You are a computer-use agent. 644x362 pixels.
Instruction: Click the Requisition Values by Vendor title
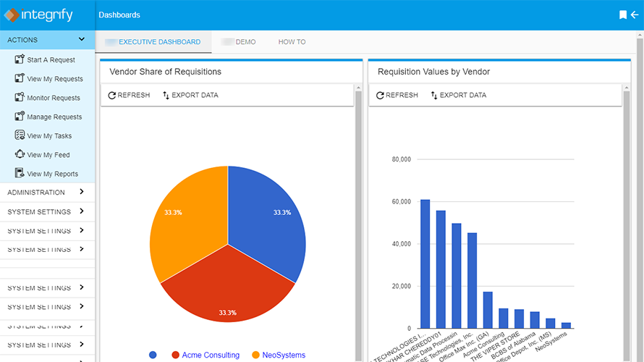point(433,72)
